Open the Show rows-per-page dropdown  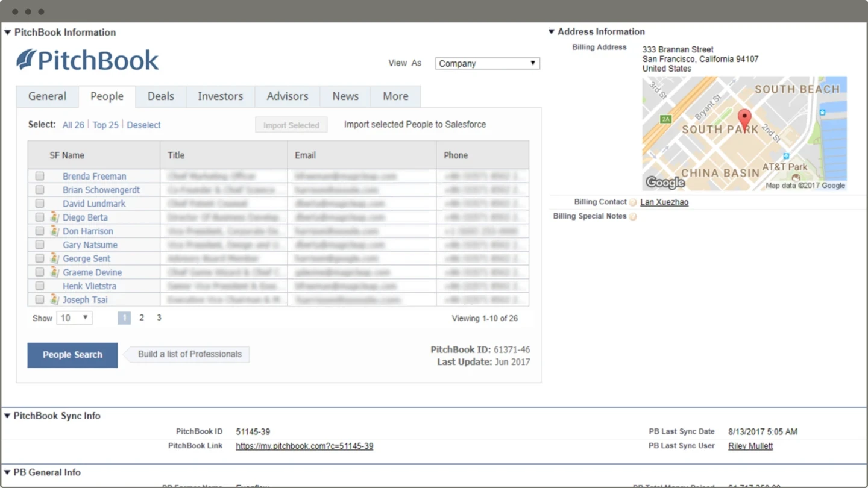click(x=74, y=318)
